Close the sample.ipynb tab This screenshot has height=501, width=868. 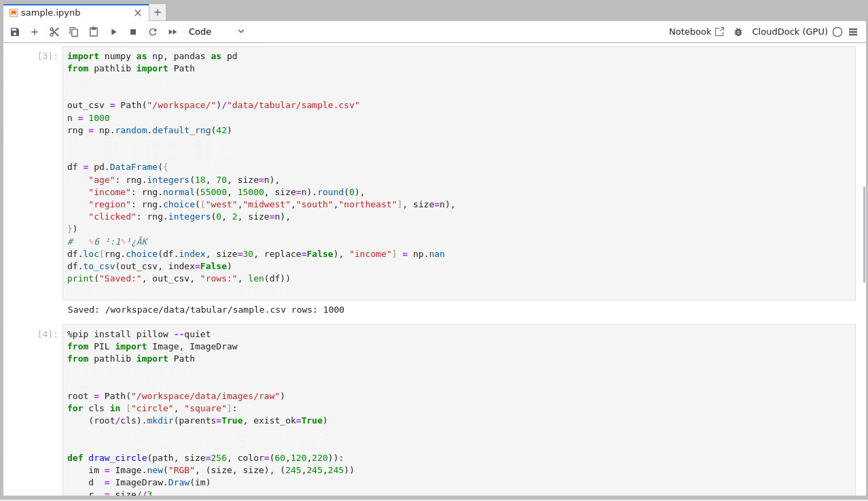click(x=138, y=13)
